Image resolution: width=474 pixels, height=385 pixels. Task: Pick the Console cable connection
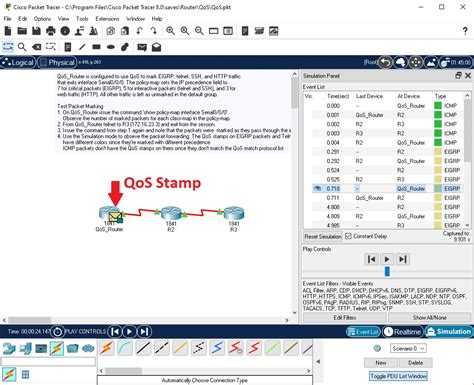(x=125, y=348)
